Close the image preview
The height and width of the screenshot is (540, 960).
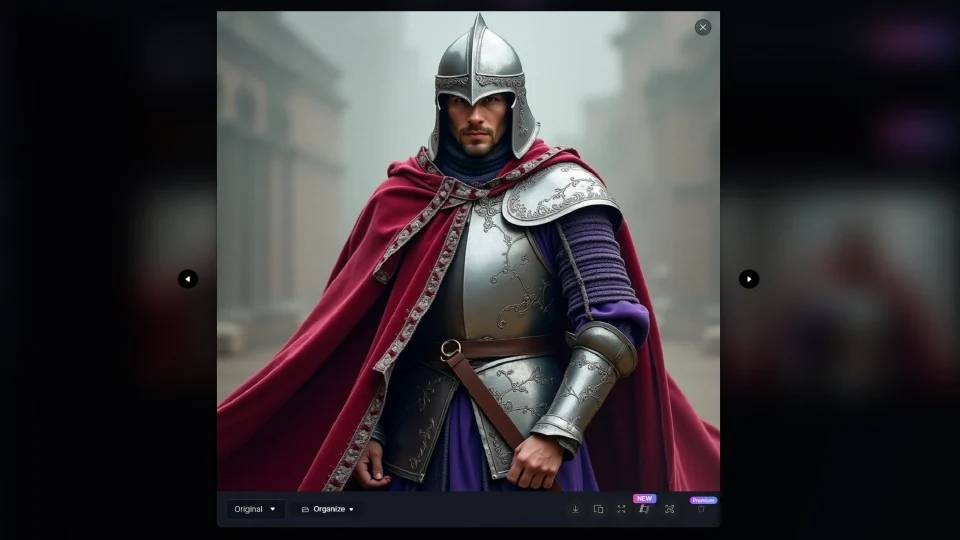(x=703, y=27)
